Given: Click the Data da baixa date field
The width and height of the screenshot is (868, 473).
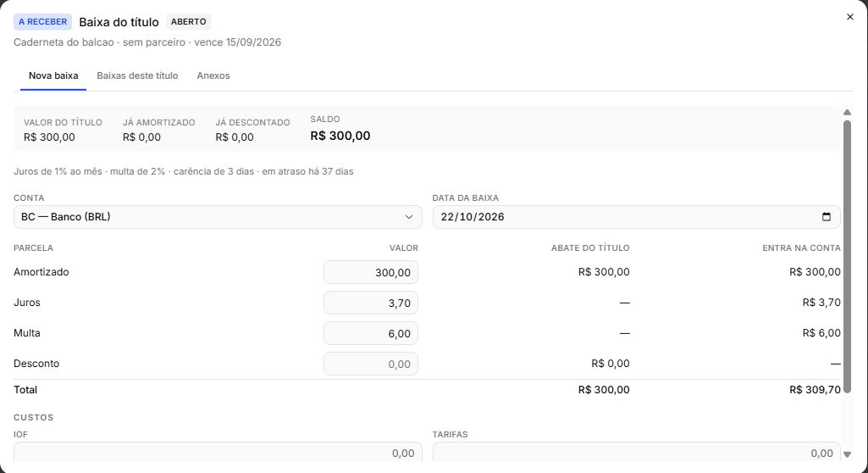Looking at the screenshot, I should click(636, 217).
